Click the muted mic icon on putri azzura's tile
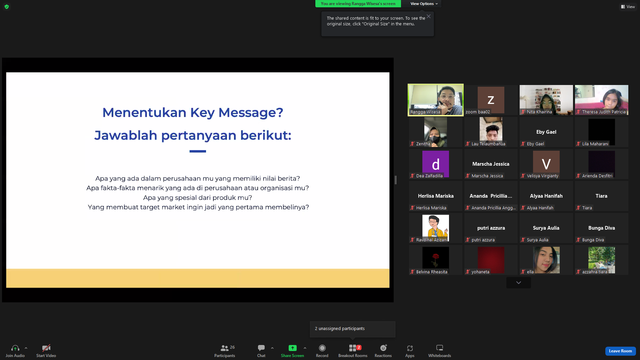The height and width of the screenshot is (360, 640). 468,240
